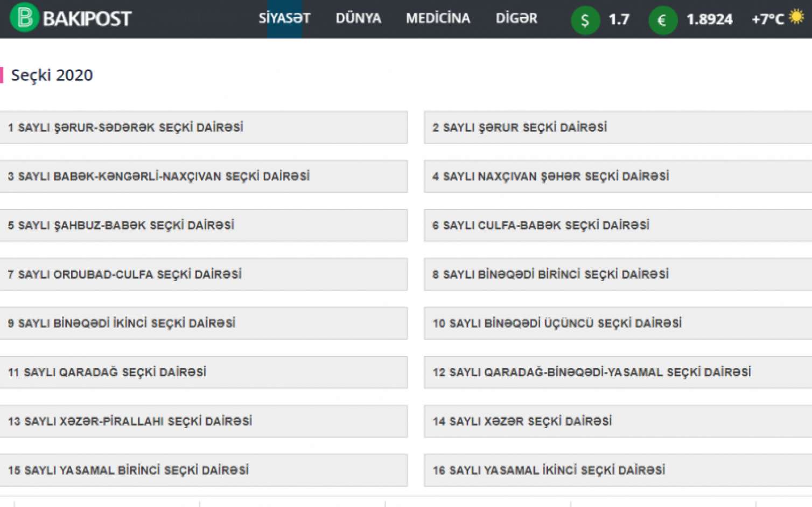The width and height of the screenshot is (812, 507).
Task: Click the green euro currency icon
Action: coord(663,20)
